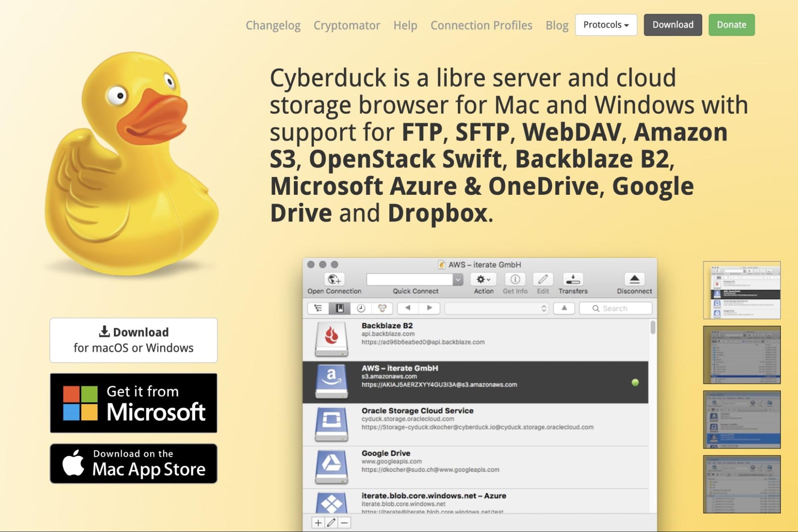Click the Changelog menu item
The height and width of the screenshot is (532, 798).
272,24
